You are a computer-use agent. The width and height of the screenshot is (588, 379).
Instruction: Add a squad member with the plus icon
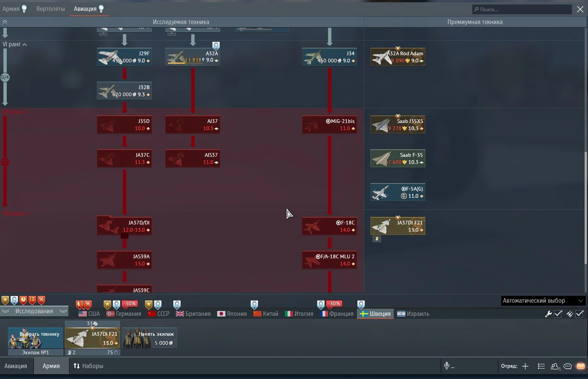coord(525,366)
